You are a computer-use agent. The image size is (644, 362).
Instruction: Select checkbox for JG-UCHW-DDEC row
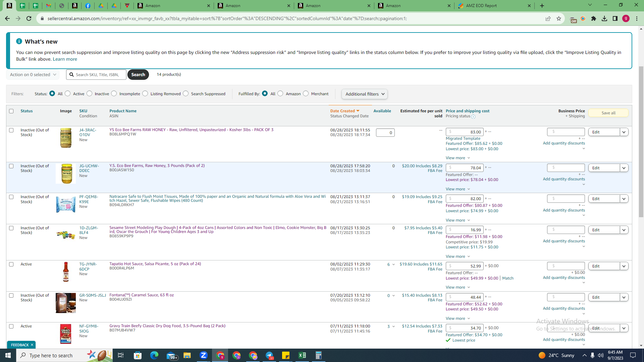pyautogui.click(x=11, y=166)
